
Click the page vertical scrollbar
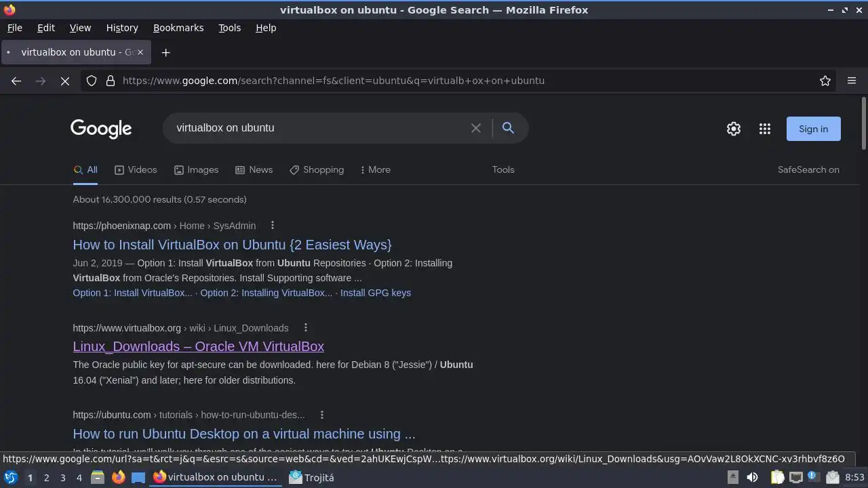click(x=863, y=122)
